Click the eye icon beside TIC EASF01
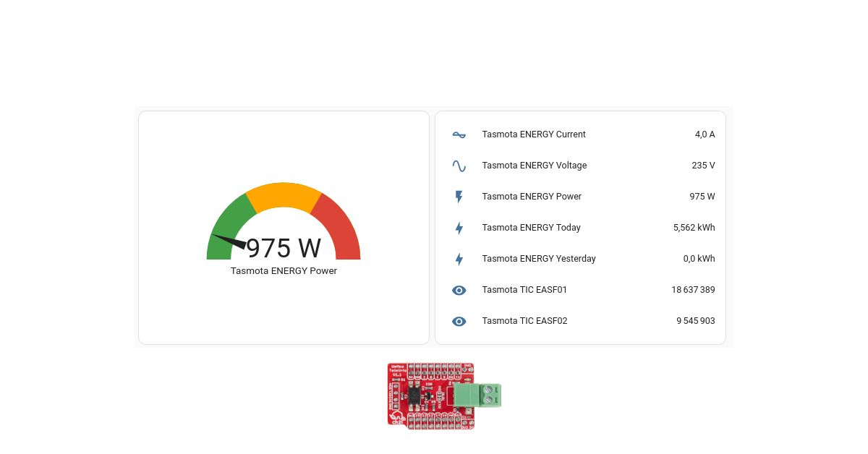Viewport: 868px width, 454px height. [459, 290]
